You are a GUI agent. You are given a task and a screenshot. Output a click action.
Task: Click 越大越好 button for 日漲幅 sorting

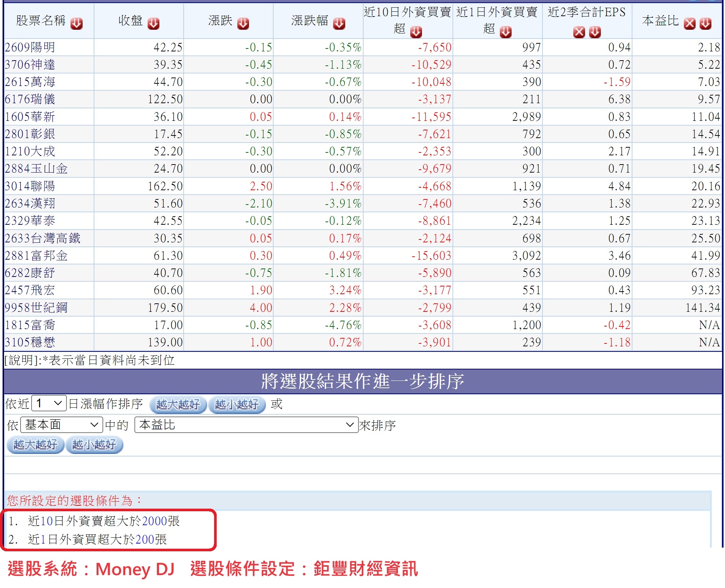click(178, 404)
